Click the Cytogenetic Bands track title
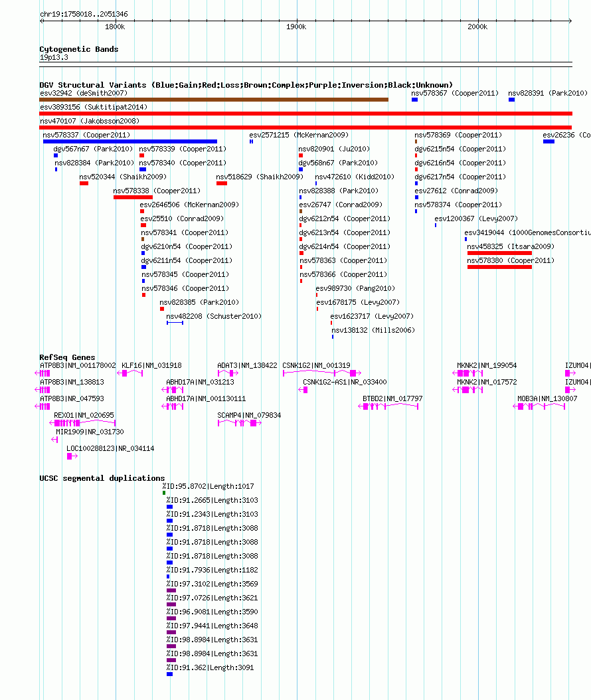591x700 pixels. pyautogui.click(x=79, y=49)
